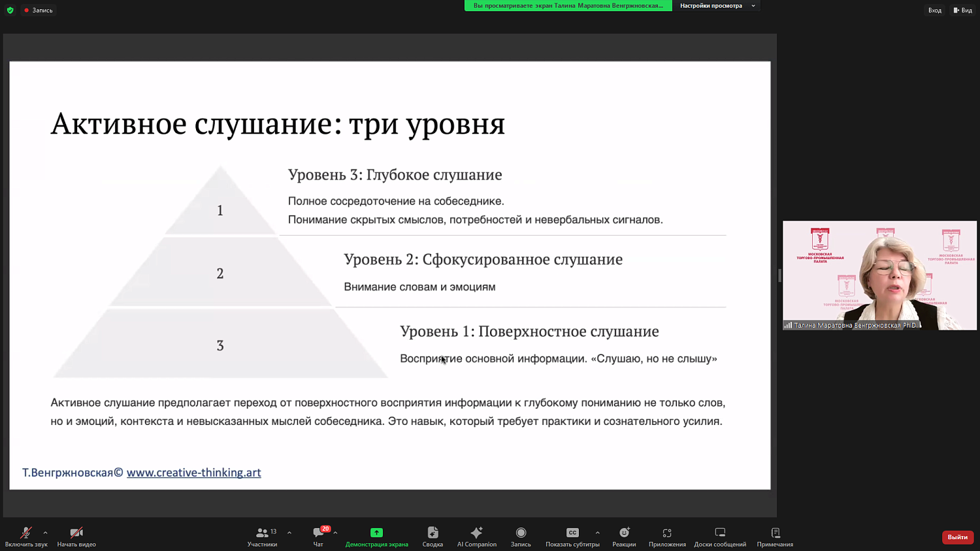980x551 pixels.
Task: Open the Приложения (apps) panel
Action: [666, 535]
